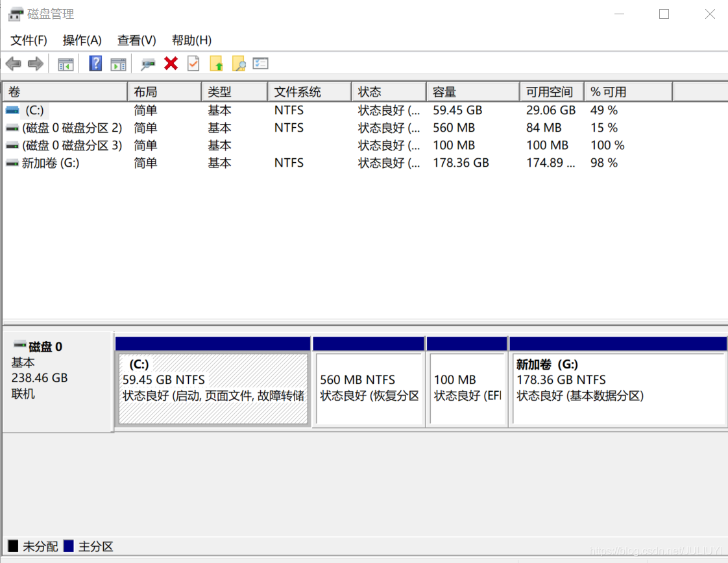The width and height of the screenshot is (728, 563).
Task: Click the yellow folder up-arrow icon
Action: pos(216,64)
